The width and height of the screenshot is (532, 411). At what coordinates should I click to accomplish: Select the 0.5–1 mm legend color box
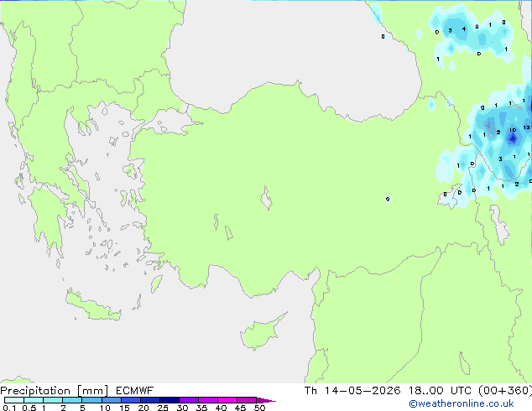[34, 400]
